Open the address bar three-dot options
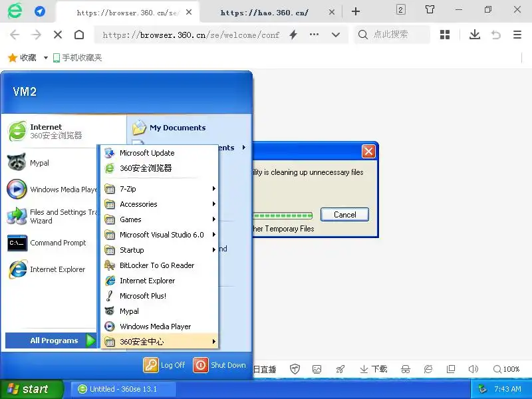This screenshot has width=532, height=399. (314, 35)
